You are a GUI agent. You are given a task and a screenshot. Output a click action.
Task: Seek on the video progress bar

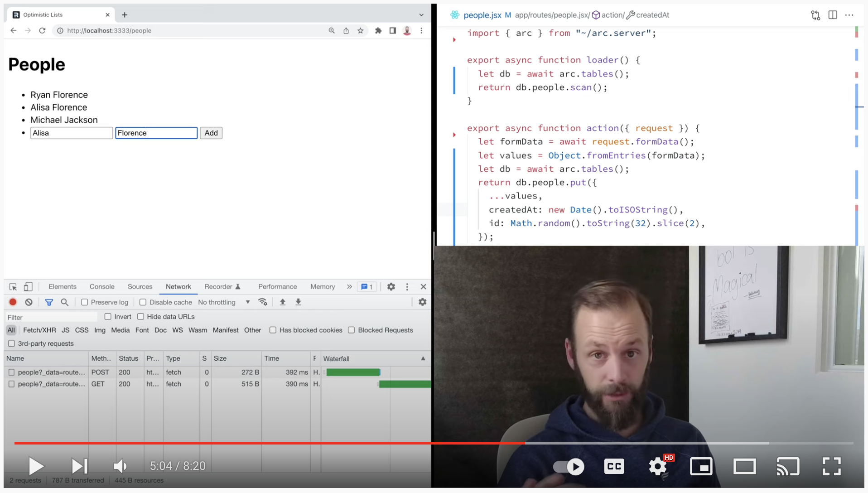click(x=434, y=443)
